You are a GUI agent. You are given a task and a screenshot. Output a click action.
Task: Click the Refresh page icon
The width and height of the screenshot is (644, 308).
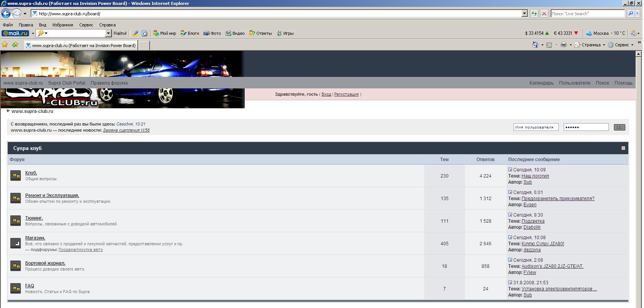(534, 14)
